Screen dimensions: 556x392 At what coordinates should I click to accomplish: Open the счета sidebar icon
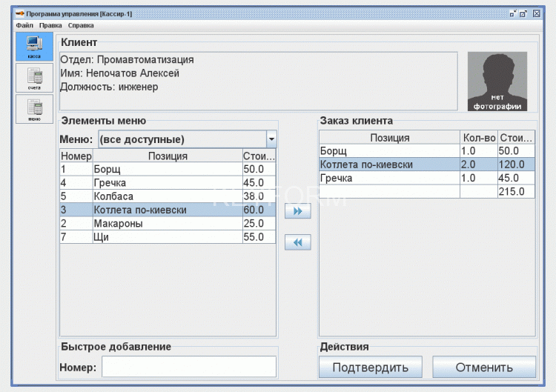coord(34,77)
